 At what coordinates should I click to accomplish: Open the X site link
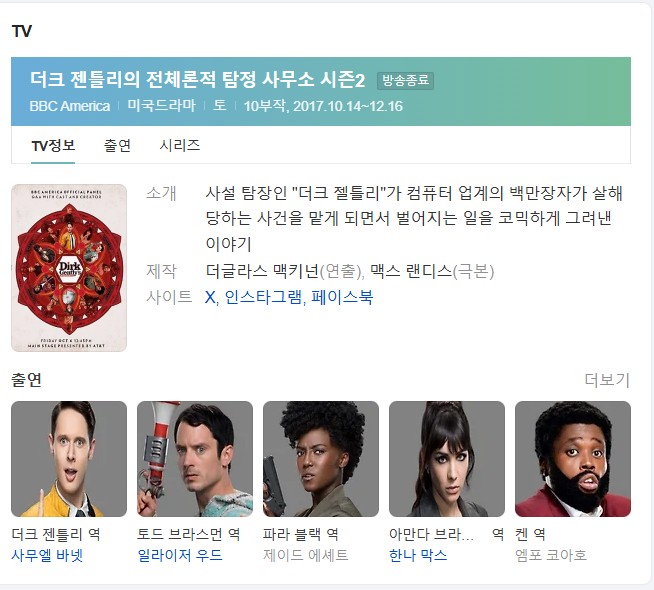coord(210,298)
